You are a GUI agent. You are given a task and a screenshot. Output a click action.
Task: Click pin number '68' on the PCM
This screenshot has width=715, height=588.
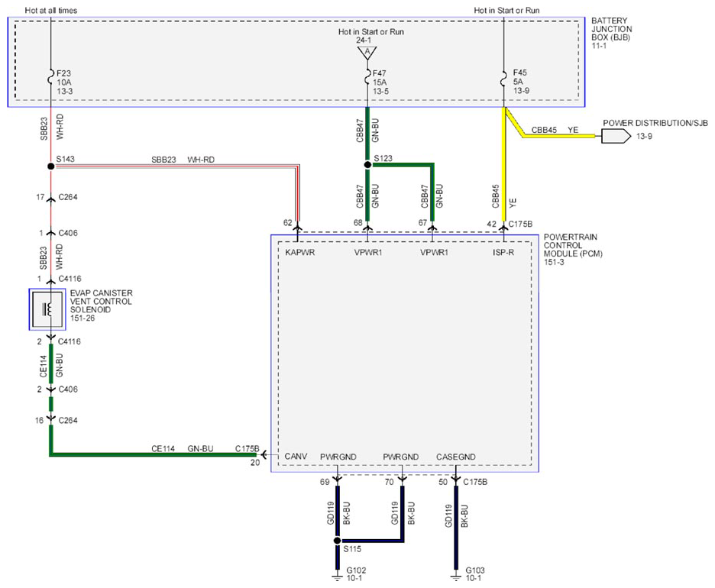(358, 223)
